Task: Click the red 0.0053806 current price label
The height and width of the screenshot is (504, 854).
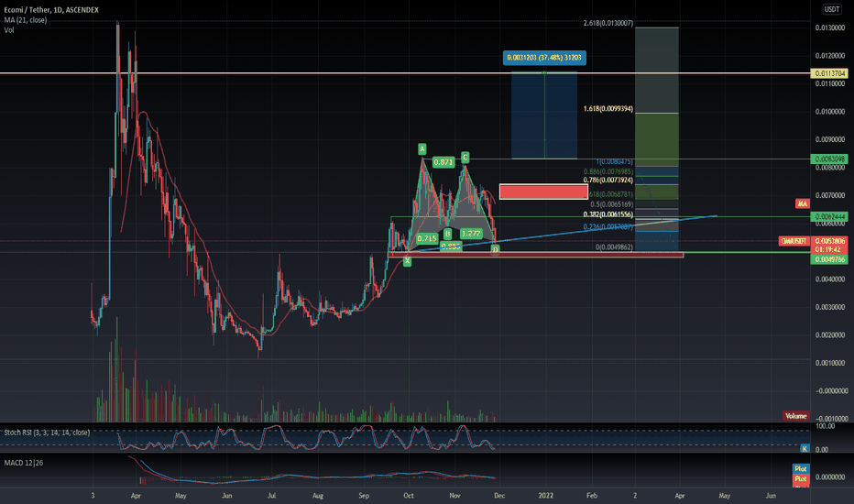Action: (829, 241)
